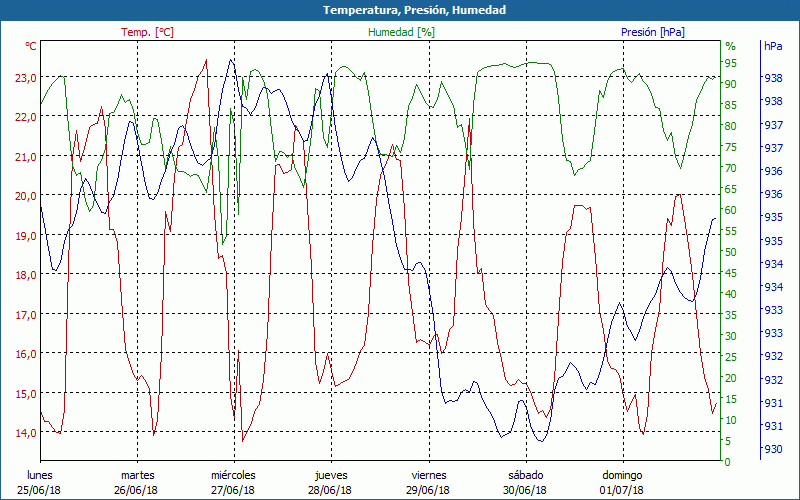Pick the date 26/06/18
This screenshot has height=500, width=800.
(x=136, y=490)
